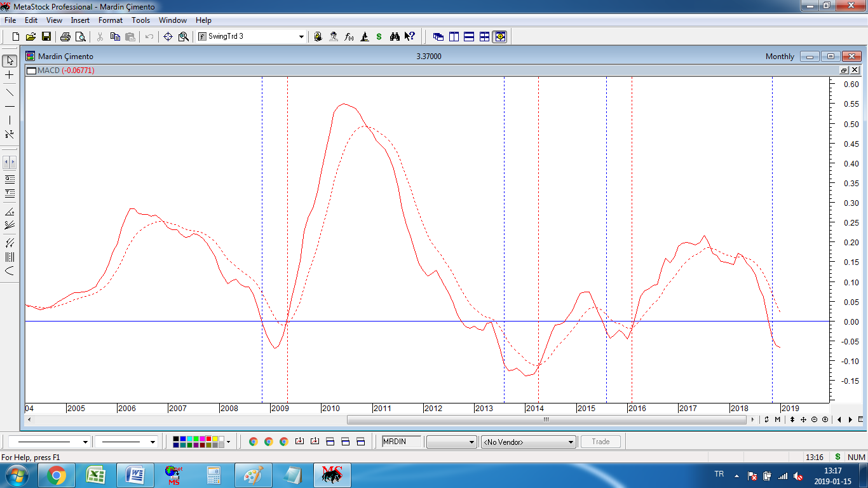Toggle the side toolbar left-right arrows button
This screenshot has height=488, width=868.
pos(10,163)
